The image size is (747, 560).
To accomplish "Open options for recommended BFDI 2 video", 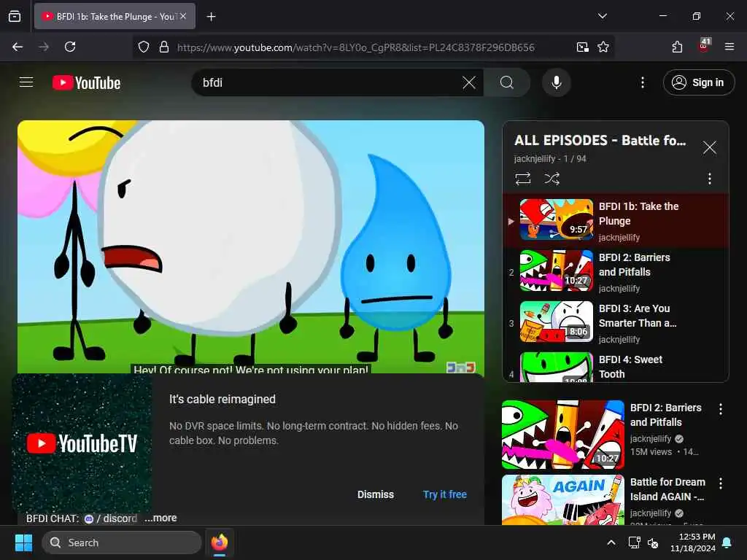I will 720,409.
